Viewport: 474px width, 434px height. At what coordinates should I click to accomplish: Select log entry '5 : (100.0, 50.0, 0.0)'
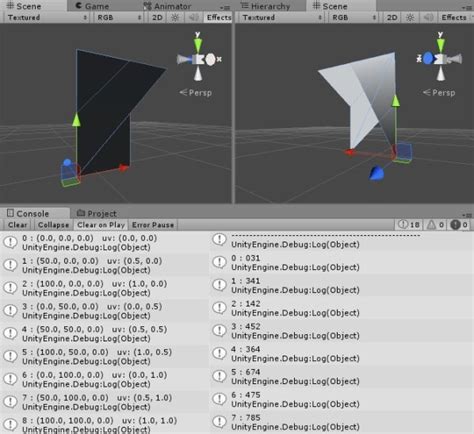(x=105, y=356)
